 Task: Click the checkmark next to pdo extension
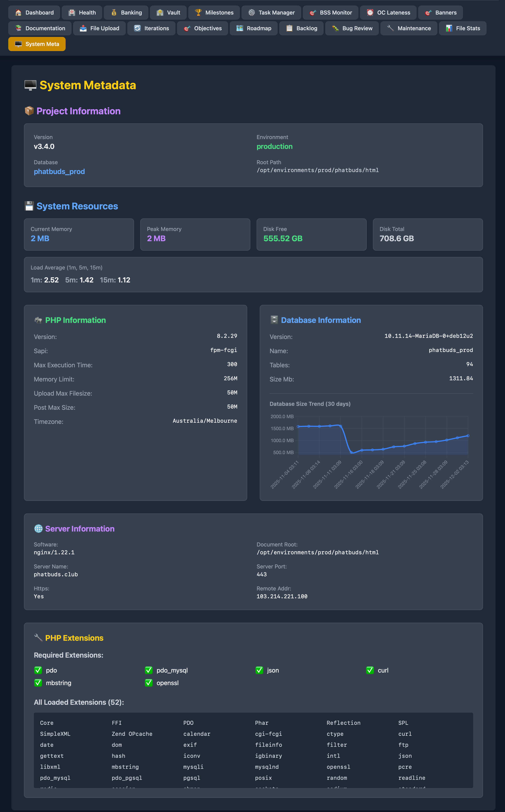coord(38,670)
